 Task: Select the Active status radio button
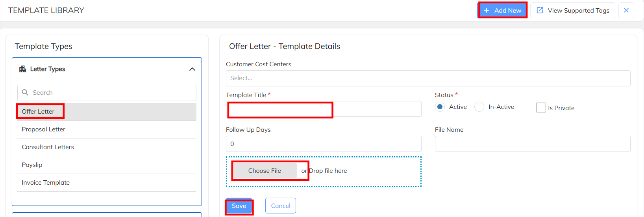pyautogui.click(x=440, y=107)
